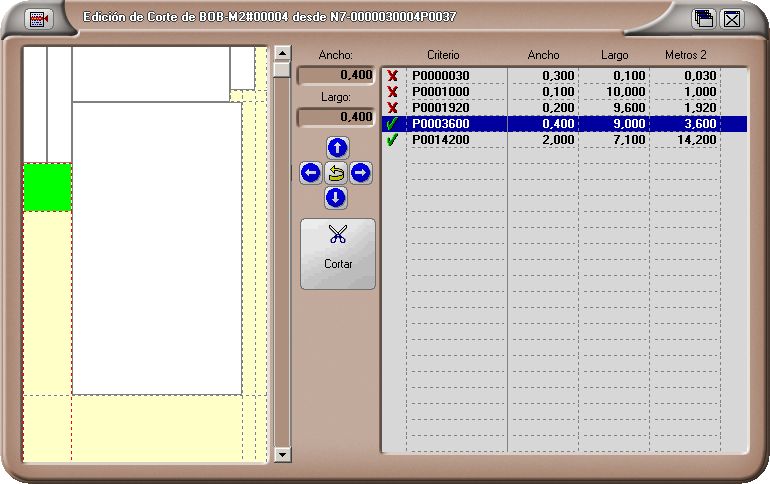Click the restore window icon in title bar
The height and width of the screenshot is (484, 770).
pyautogui.click(x=704, y=18)
